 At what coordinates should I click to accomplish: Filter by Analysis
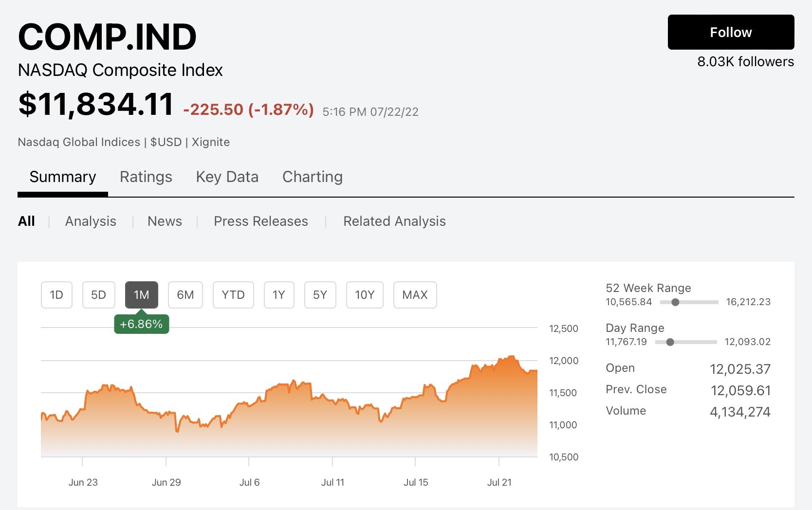tap(91, 221)
